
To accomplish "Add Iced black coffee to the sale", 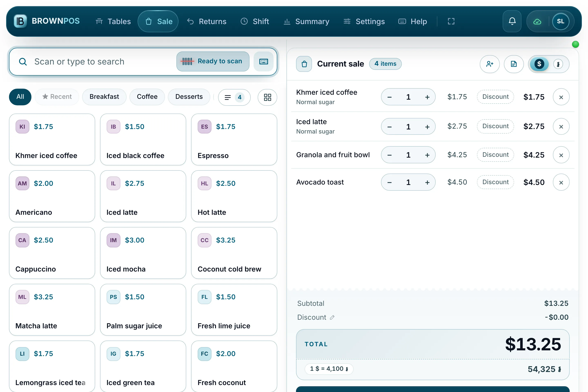I will [x=143, y=139].
